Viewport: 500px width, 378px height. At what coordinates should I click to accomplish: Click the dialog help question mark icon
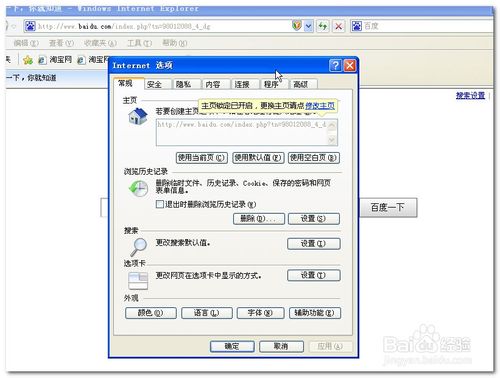[336, 65]
